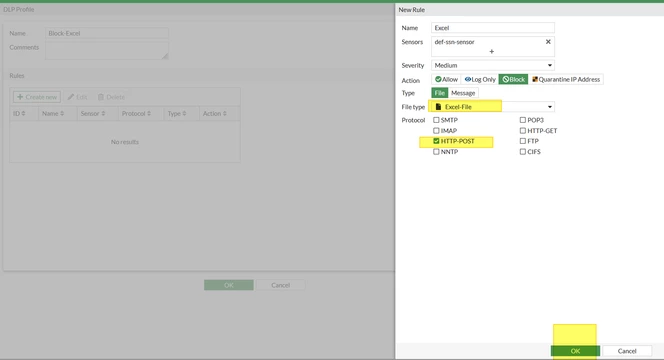The height and width of the screenshot is (360, 664).
Task: Open the Severity dropdown set to Medium
Action: pos(493,65)
